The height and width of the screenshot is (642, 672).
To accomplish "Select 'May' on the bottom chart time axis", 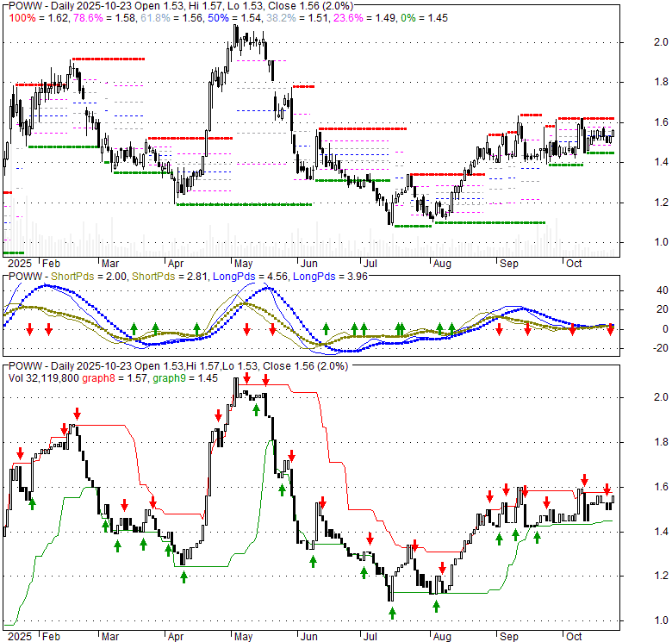I will click(245, 636).
